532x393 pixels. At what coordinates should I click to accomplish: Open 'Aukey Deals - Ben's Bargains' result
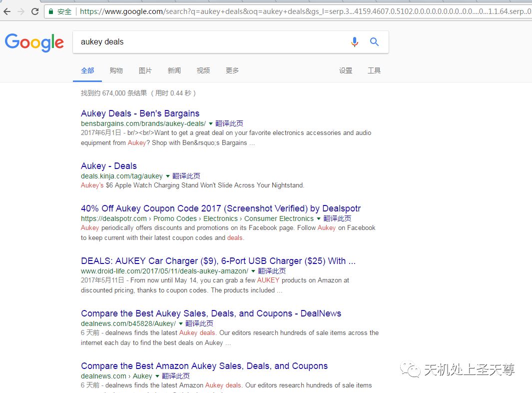140,113
